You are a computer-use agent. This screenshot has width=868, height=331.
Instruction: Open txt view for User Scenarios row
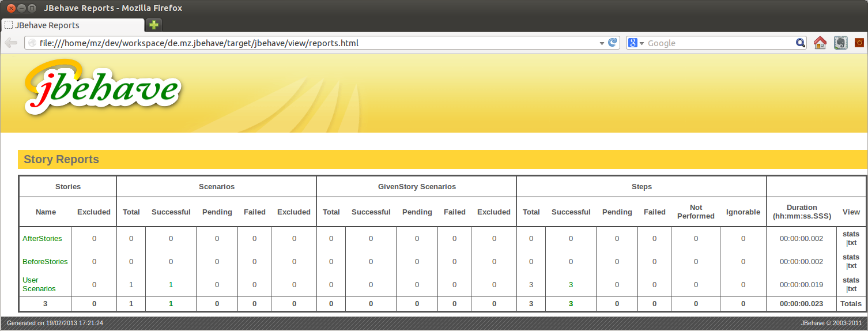coord(851,289)
